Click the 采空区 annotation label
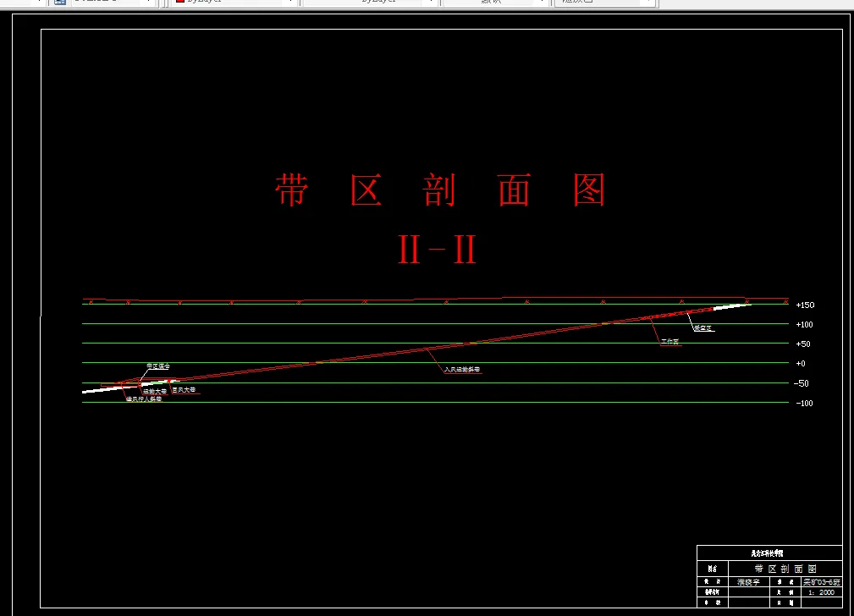Viewport: 854px width, 616px height. [x=702, y=328]
